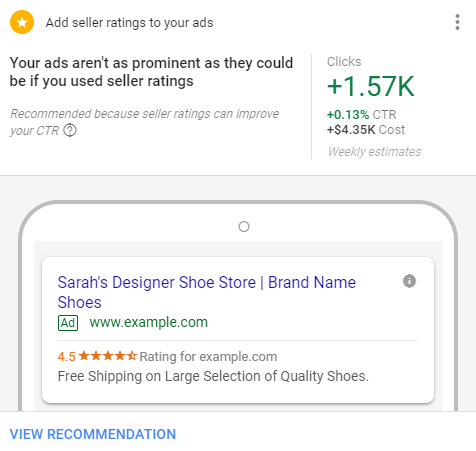The width and height of the screenshot is (476, 451).
Task: Click 'Rating for example.com' text
Action: [208, 356]
